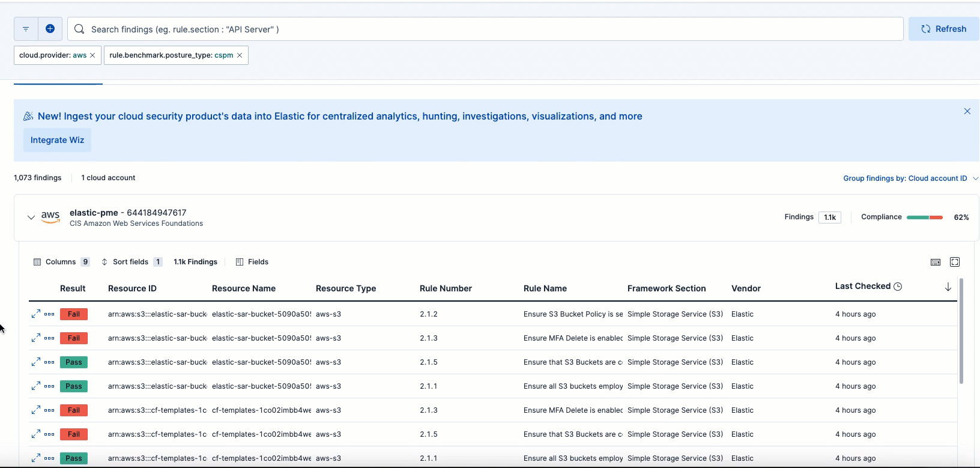This screenshot has width=980, height=468.
Task: Enter fullscreen mode for the findings table
Action: (x=955, y=262)
